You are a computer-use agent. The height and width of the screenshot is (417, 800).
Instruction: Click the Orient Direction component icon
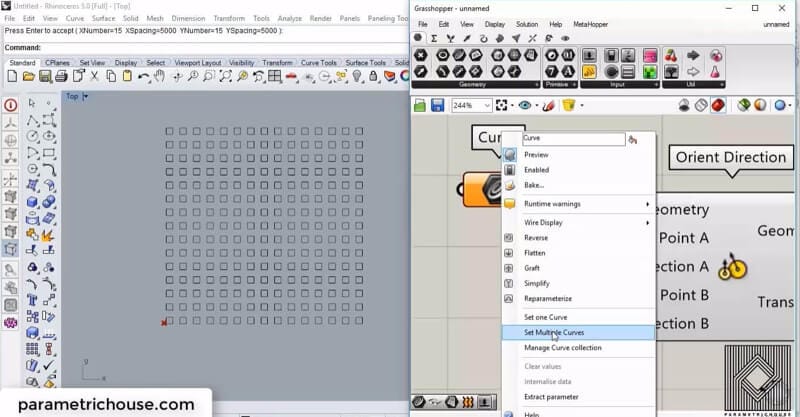point(734,266)
